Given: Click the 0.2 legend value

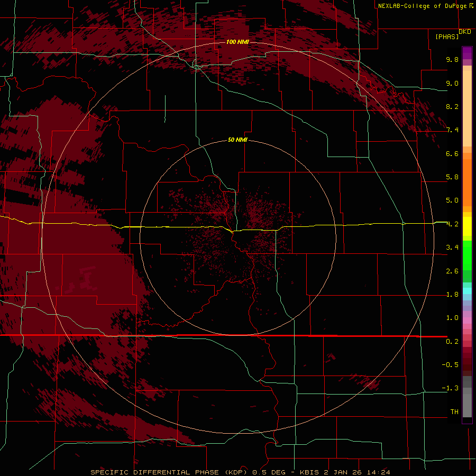Looking at the screenshot, I should [452, 342].
